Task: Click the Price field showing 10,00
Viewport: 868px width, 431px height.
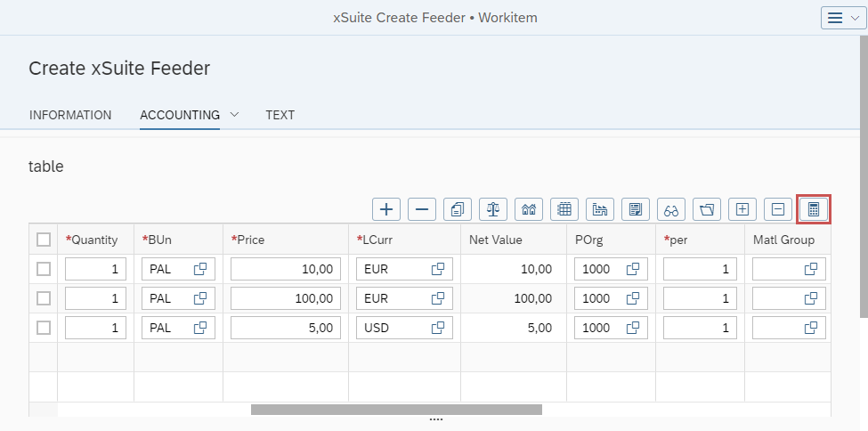Action: [x=286, y=269]
